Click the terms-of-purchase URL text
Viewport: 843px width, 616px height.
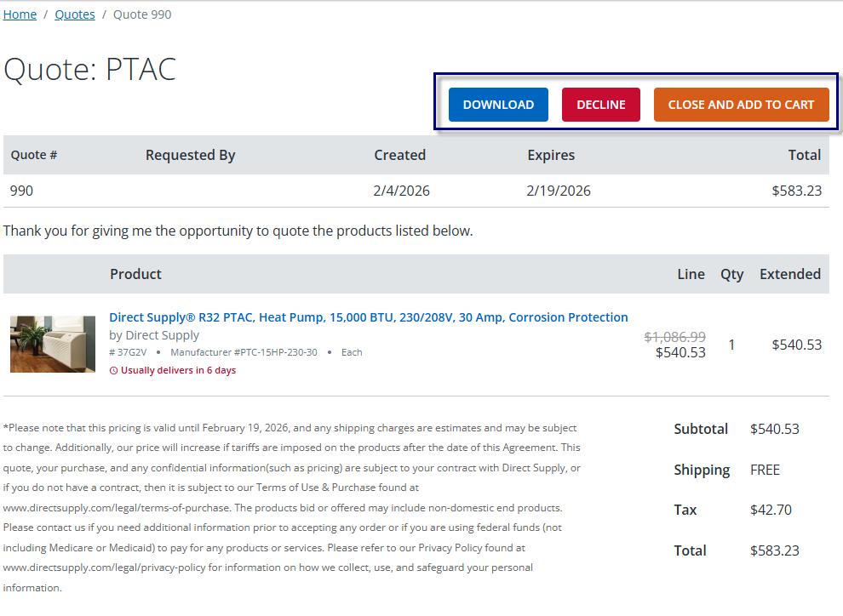pos(118,508)
